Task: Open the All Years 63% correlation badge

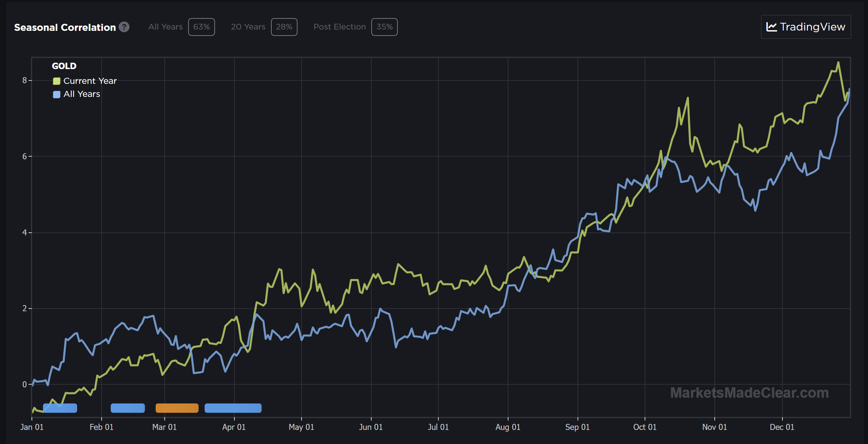Action: click(201, 27)
